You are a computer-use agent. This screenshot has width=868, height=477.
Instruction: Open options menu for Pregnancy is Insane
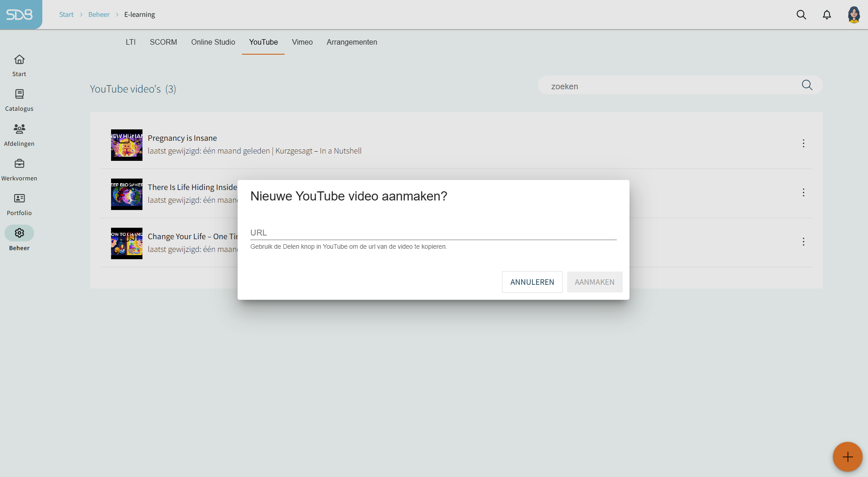pyautogui.click(x=803, y=144)
